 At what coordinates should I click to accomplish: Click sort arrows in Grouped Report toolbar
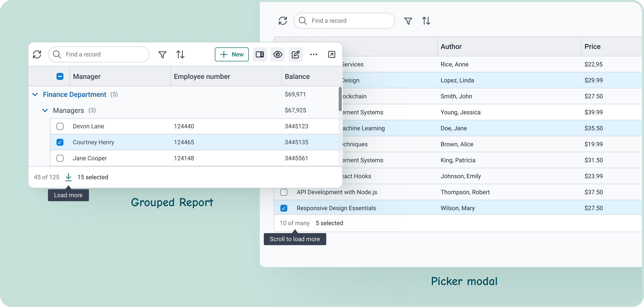pos(180,54)
